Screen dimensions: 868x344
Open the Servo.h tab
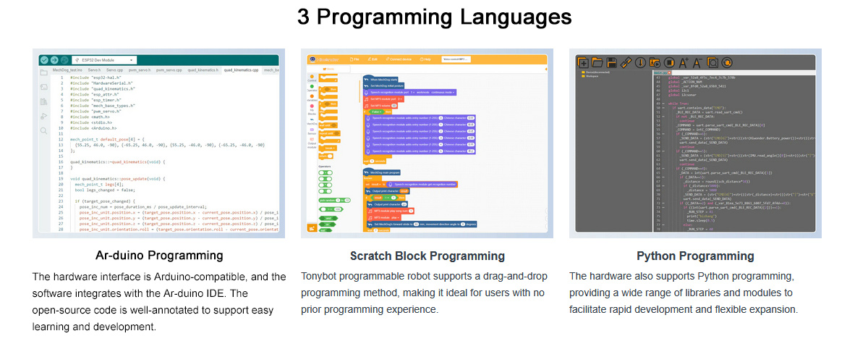pos(95,70)
